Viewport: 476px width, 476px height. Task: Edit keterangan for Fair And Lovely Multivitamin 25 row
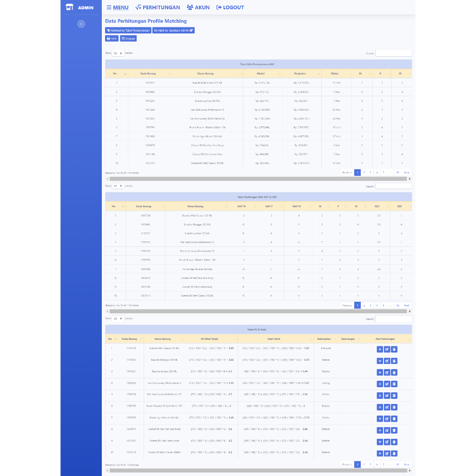(x=387, y=396)
